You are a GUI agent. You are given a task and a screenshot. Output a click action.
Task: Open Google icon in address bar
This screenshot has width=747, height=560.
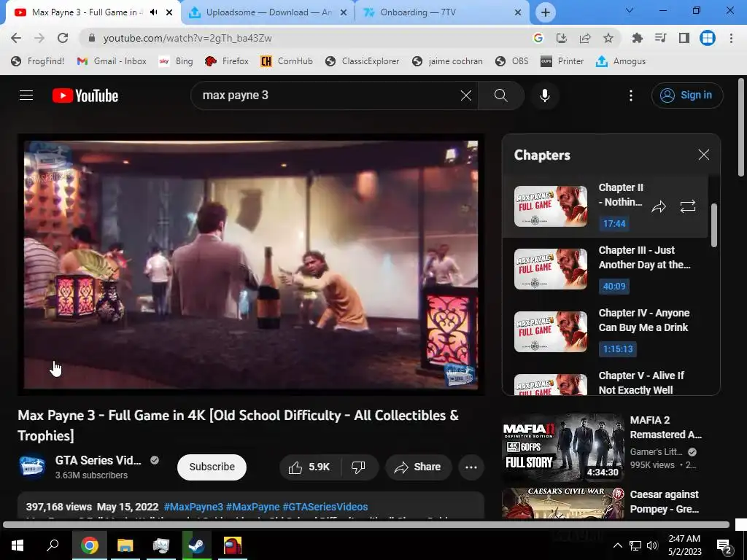pyautogui.click(x=538, y=38)
